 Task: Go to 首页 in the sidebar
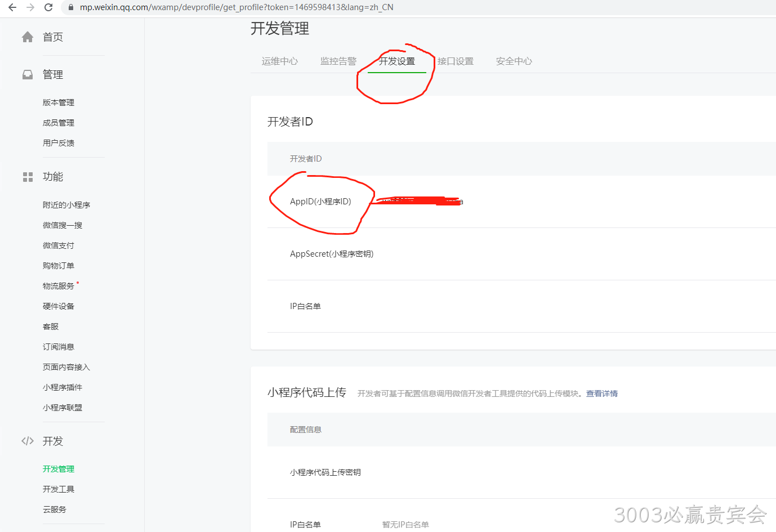pyautogui.click(x=53, y=37)
